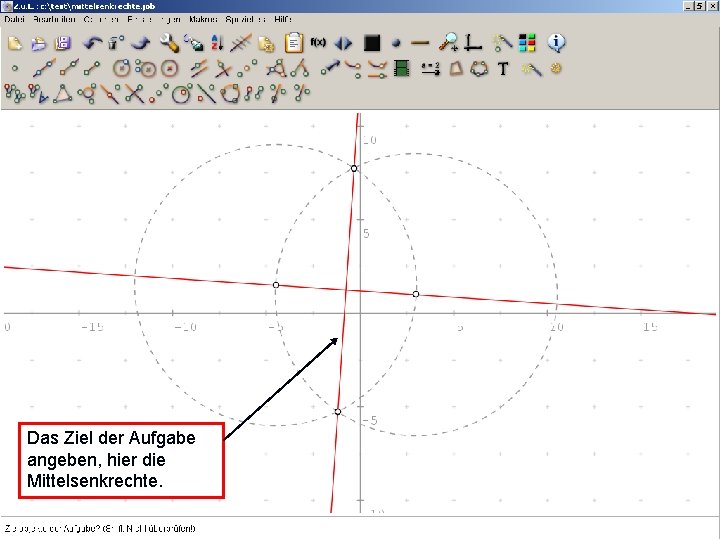The height and width of the screenshot is (540, 720).
Task: Click the status bar prompt text at bottom
Action: click(100, 529)
